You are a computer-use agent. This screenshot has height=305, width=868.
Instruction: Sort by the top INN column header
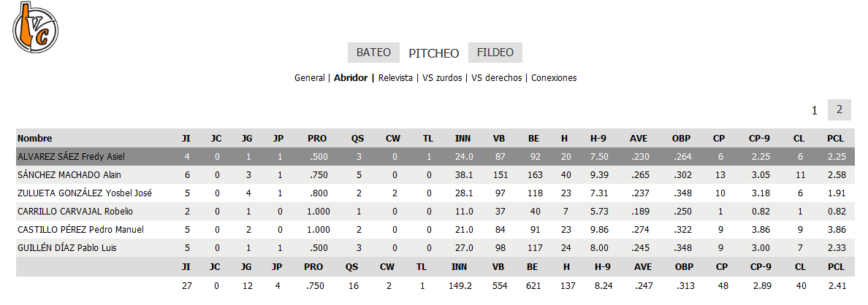coord(462,138)
